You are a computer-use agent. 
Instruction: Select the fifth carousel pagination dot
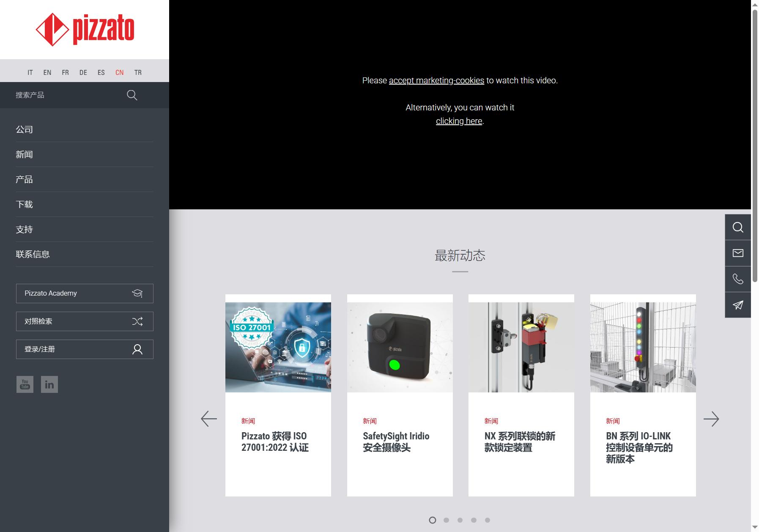point(488,520)
